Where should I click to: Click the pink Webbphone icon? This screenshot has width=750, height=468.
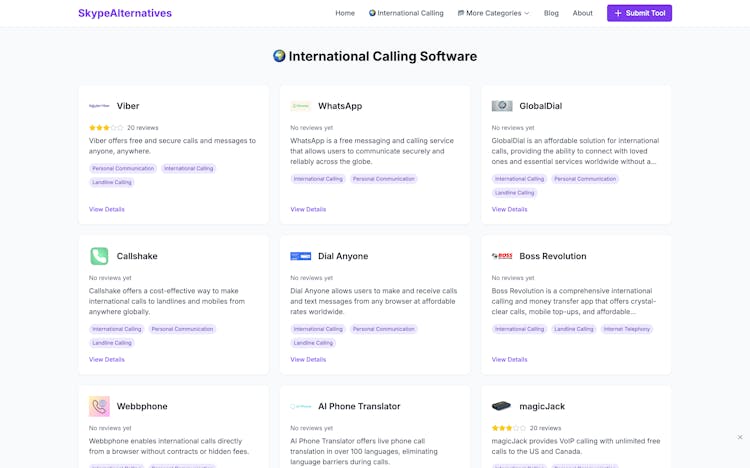99,406
